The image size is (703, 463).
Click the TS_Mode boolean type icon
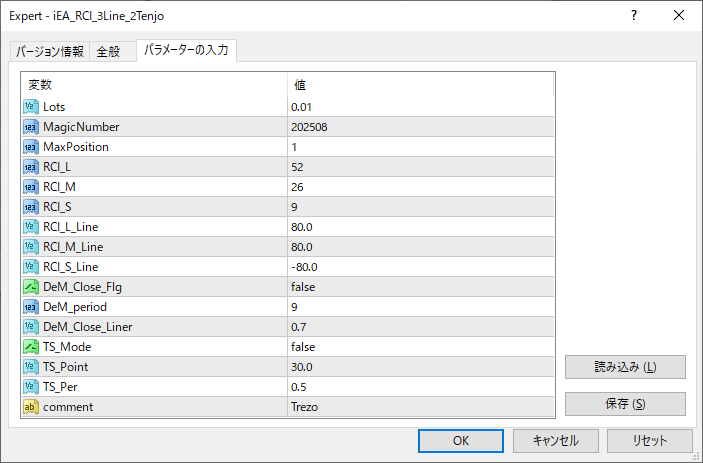click(x=31, y=346)
